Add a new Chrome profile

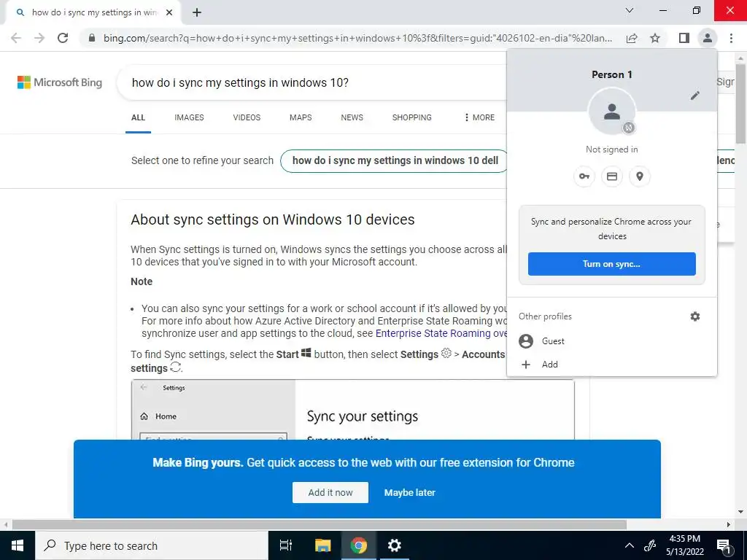tap(612, 365)
